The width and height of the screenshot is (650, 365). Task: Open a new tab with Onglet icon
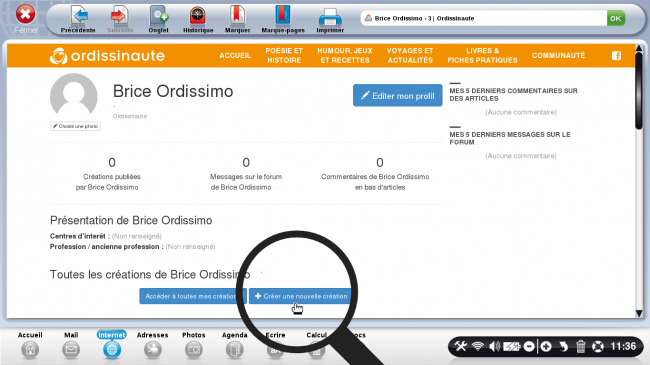pyautogui.click(x=159, y=16)
